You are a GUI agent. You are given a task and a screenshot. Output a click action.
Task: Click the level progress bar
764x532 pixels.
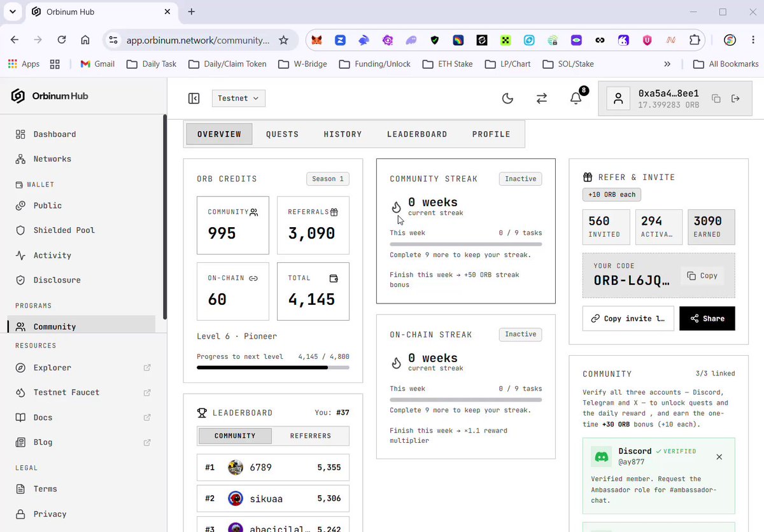coord(273,367)
